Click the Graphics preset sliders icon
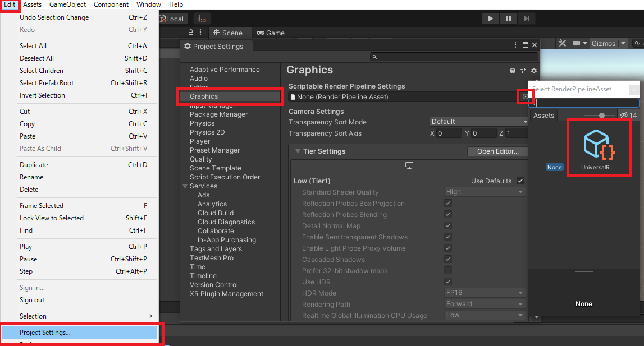 523,71
